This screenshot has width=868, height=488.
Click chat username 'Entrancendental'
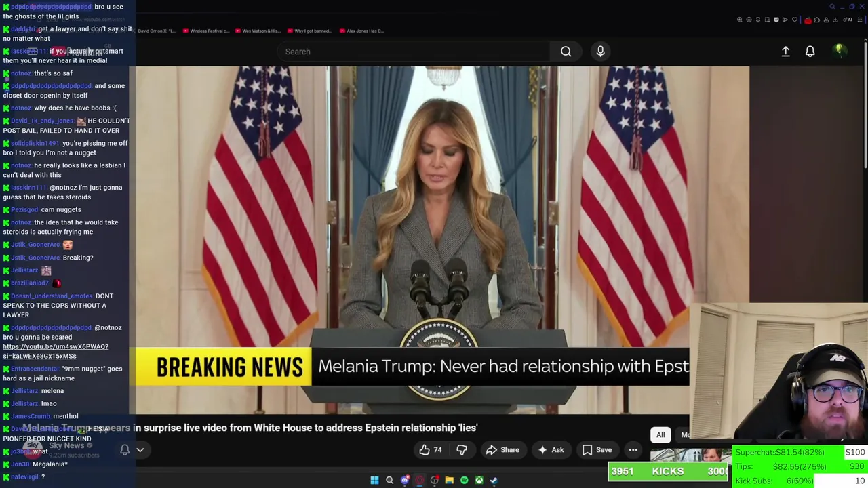point(35,369)
